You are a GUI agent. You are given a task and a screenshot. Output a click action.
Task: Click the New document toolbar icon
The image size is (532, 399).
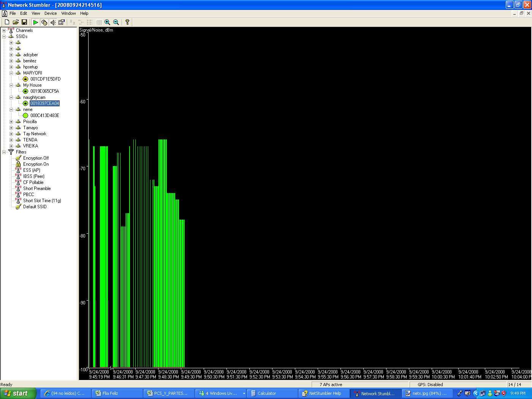(x=7, y=22)
